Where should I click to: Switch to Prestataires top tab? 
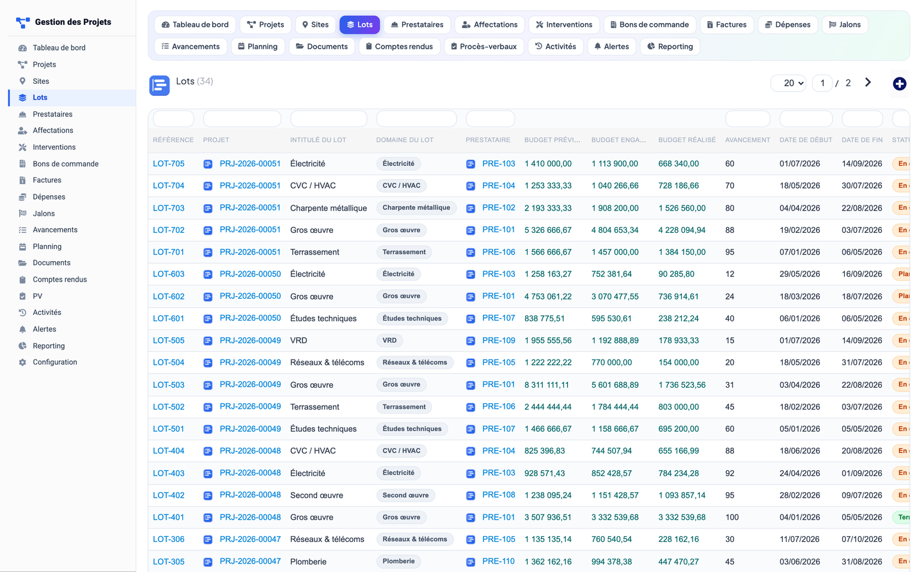[417, 25]
